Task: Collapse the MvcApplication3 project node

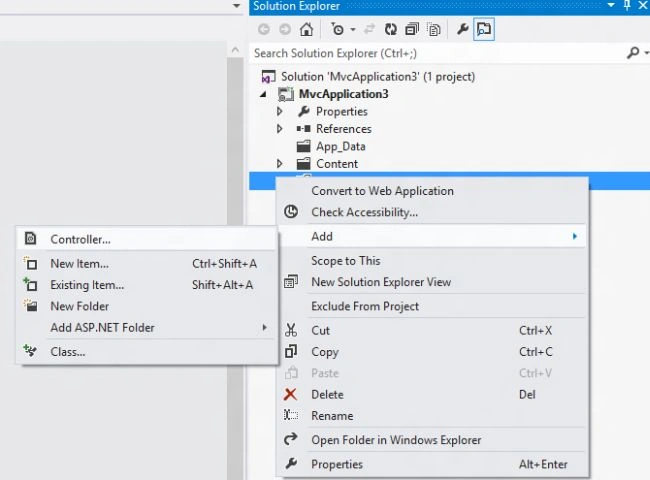Action: pos(264,95)
